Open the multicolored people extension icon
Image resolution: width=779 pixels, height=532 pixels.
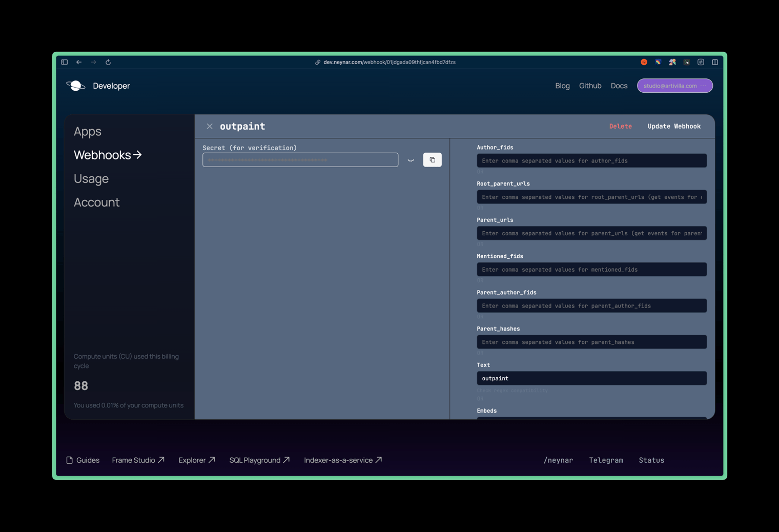[672, 62]
